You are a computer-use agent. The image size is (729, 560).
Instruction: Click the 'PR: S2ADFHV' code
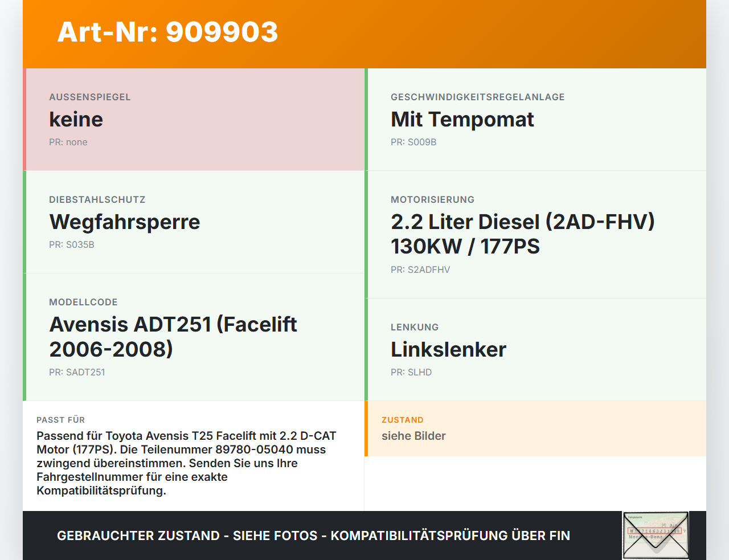(x=420, y=270)
